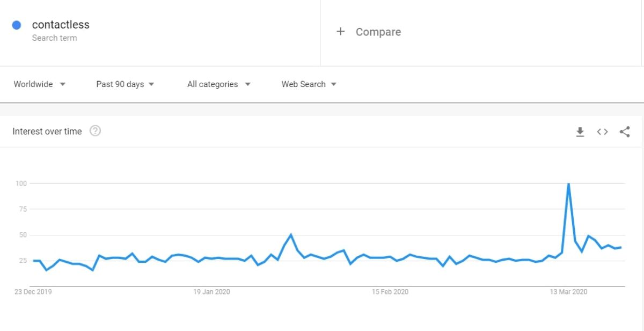Viewport: 644px width, 331px height.
Task: Click the plus icon beside Compare
Action: tap(340, 32)
